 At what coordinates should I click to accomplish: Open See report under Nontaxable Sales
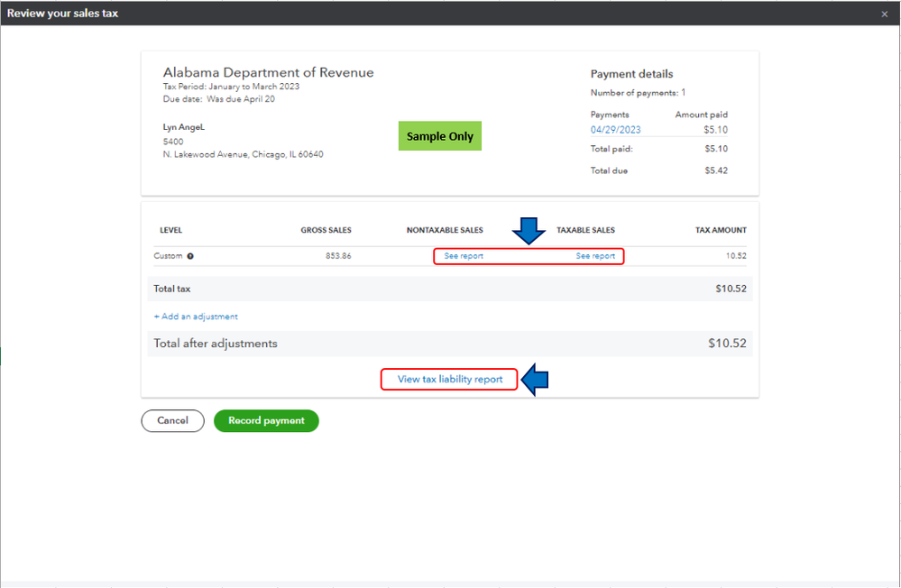(x=464, y=256)
